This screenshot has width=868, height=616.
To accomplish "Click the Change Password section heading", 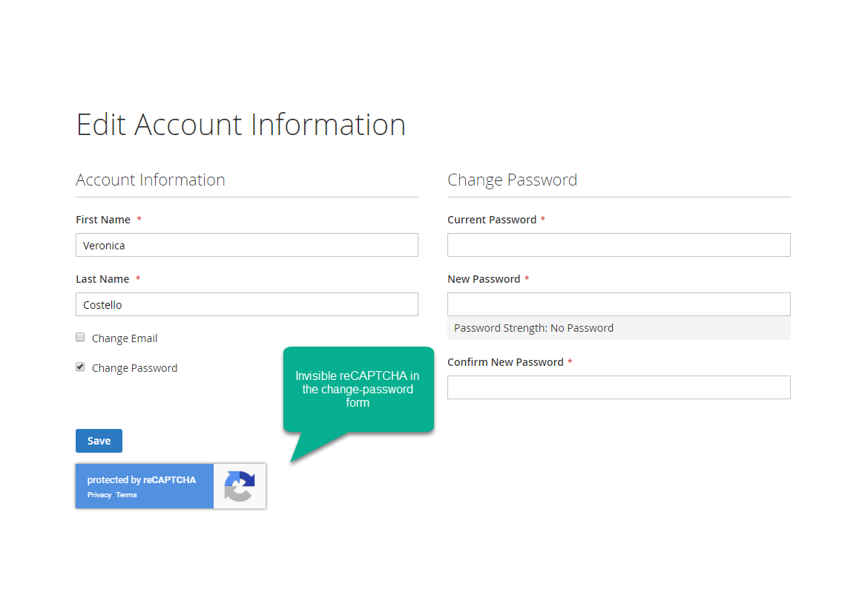I will pyautogui.click(x=512, y=180).
